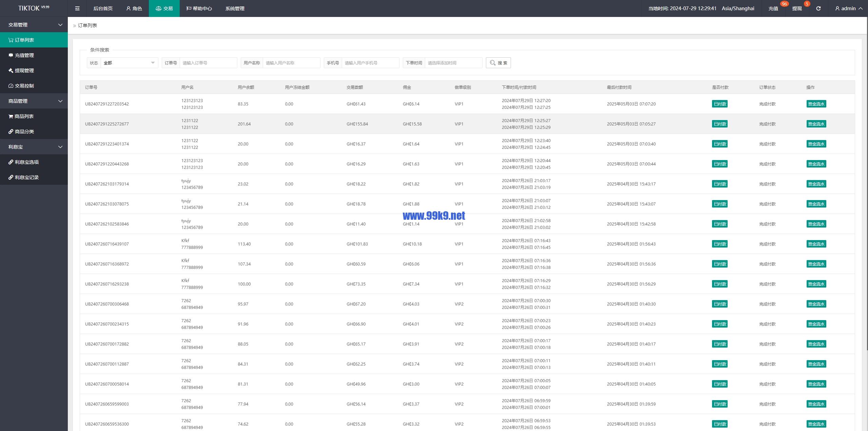Collapse the 交易管理 sidebar group

coord(34,25)
